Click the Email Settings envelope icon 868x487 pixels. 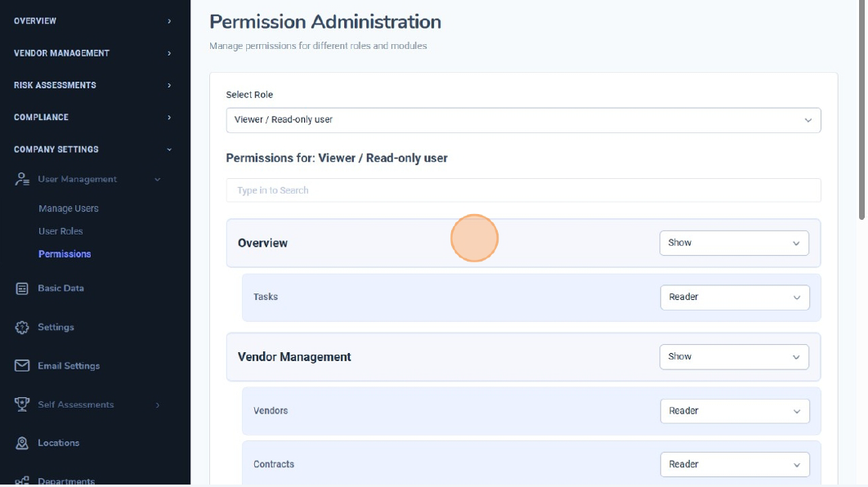point(22,366)
